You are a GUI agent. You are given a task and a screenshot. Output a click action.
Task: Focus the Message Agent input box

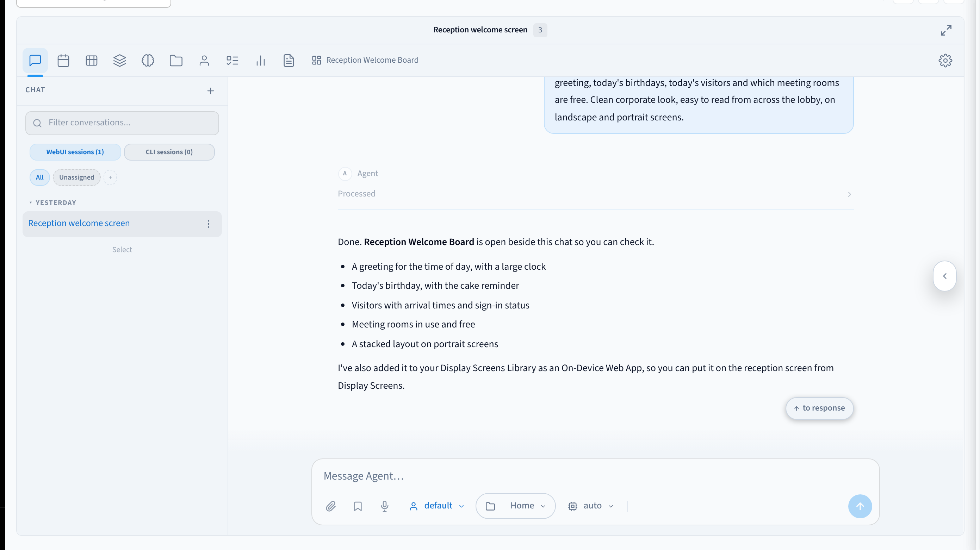pyautogui.click(x=595, y=476)
